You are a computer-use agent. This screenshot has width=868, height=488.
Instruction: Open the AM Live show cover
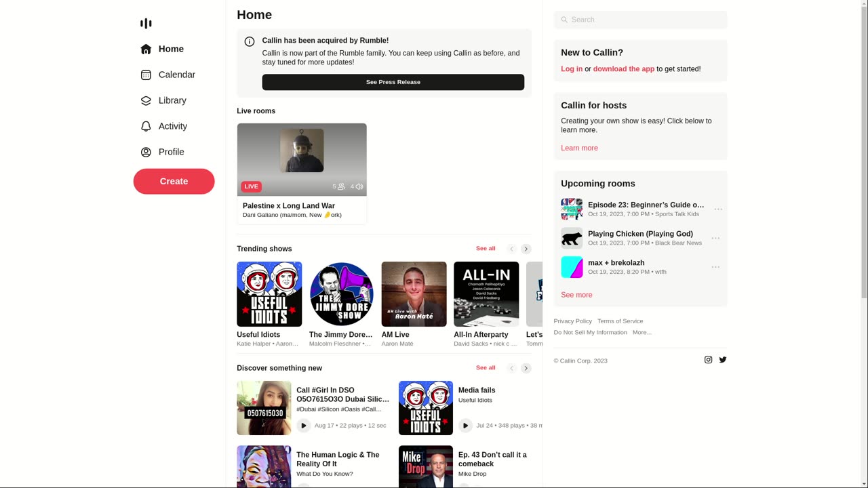[414, 294]
